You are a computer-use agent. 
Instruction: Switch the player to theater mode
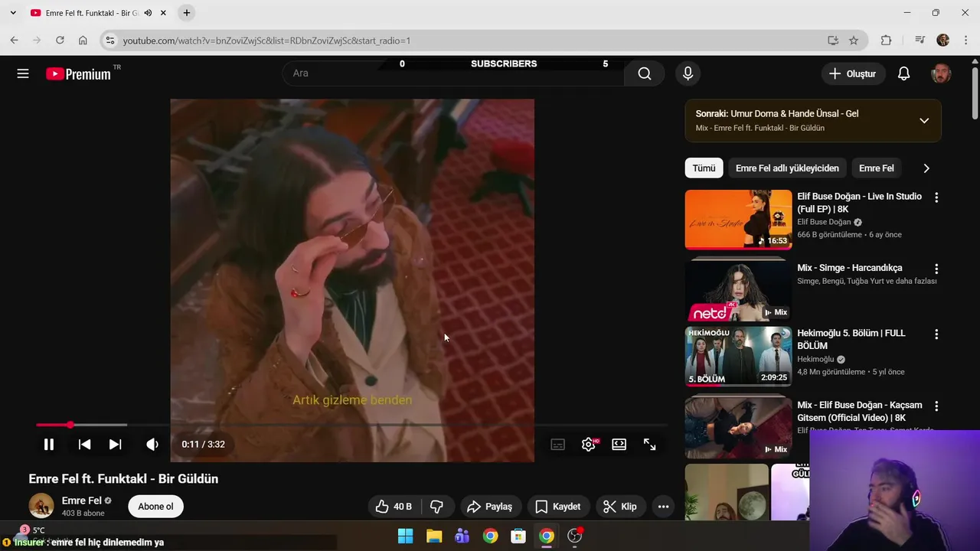[619, 444]
